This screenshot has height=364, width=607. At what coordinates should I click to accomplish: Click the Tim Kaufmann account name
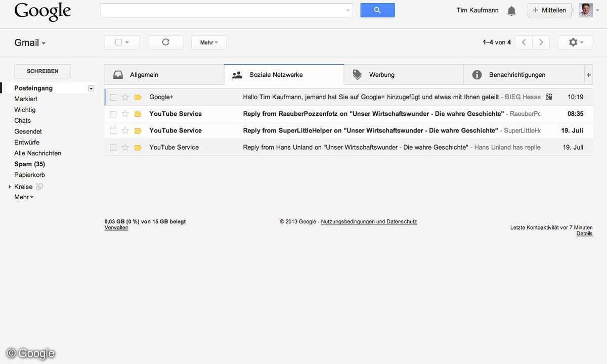click(x=478, y=10)
